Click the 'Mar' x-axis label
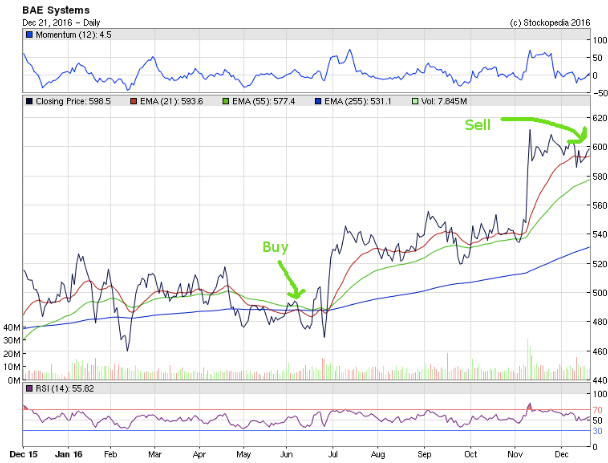Viewport: 608px width, 463px height. tap(155, 454)
